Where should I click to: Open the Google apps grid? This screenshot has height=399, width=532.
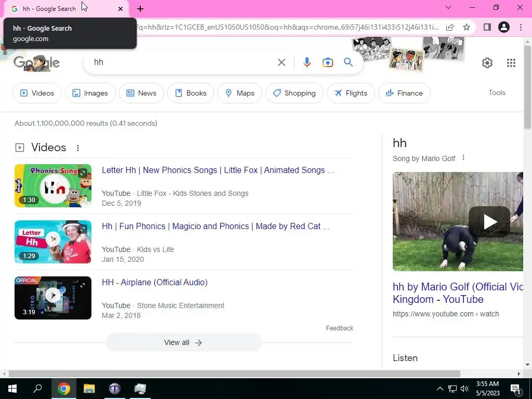(x=511, y=63)
